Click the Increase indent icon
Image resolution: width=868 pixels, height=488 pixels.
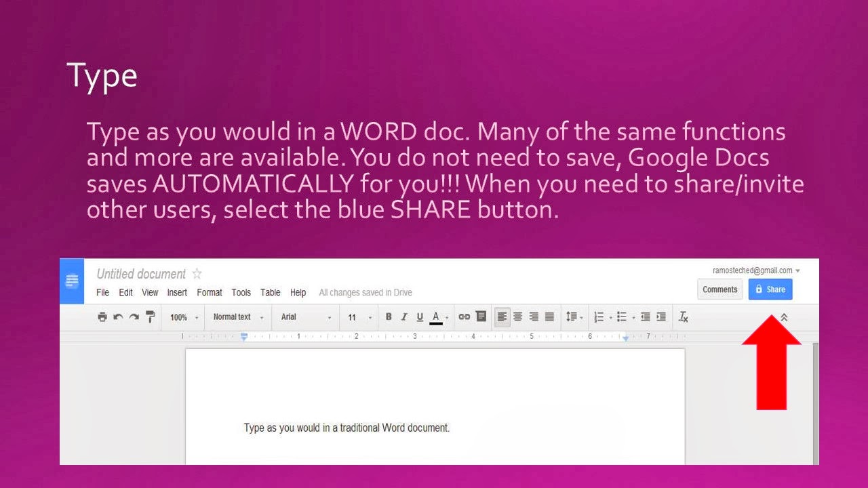tap(660, 317)
